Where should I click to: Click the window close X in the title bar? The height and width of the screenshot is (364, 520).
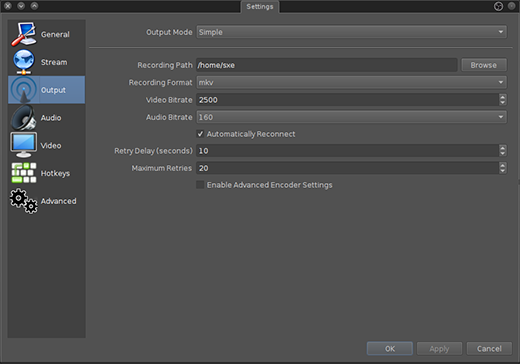pos(8,6)
